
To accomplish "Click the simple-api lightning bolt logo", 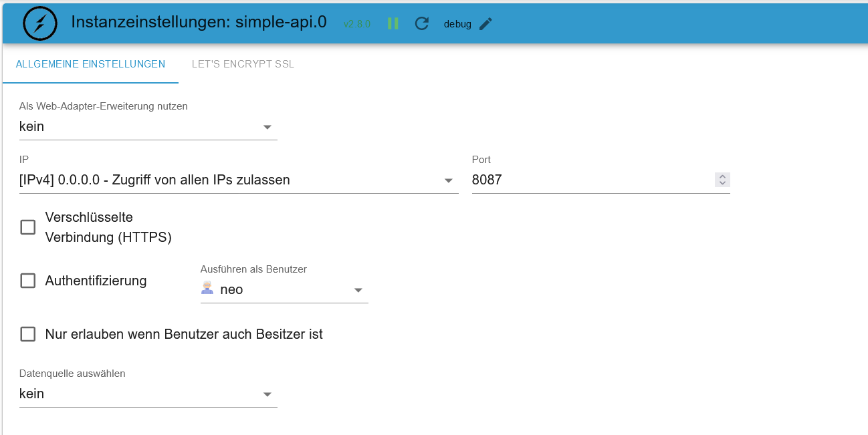I will [40, 23].
